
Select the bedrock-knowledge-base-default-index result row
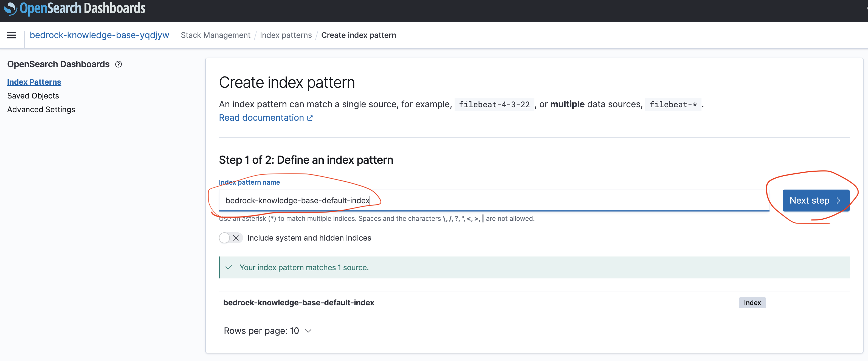[298, 303]
